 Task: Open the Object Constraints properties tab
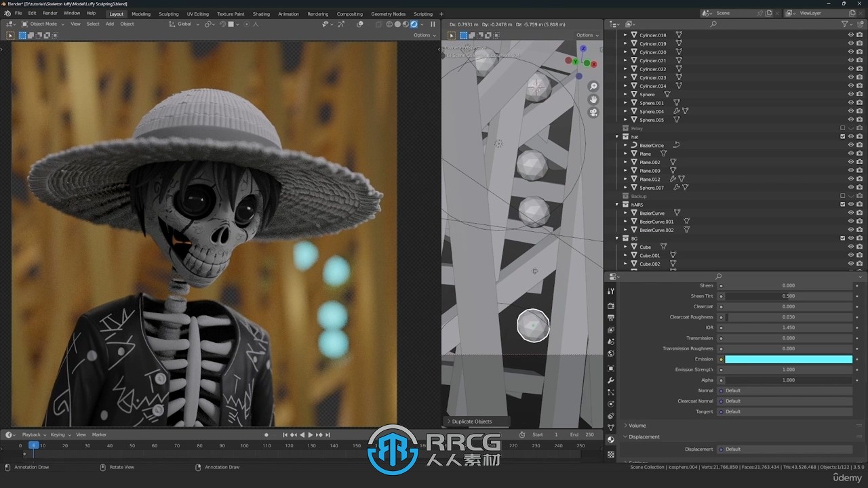coord(611,416)
